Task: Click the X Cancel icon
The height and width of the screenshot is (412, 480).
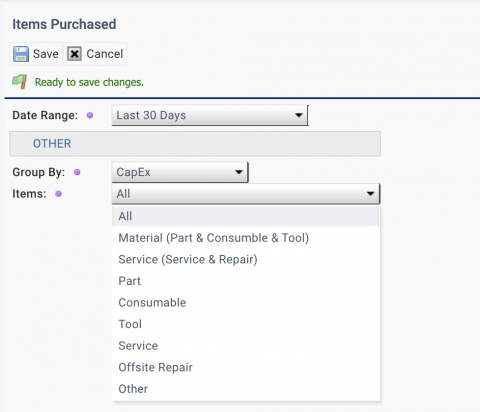Action: (74, 54)
